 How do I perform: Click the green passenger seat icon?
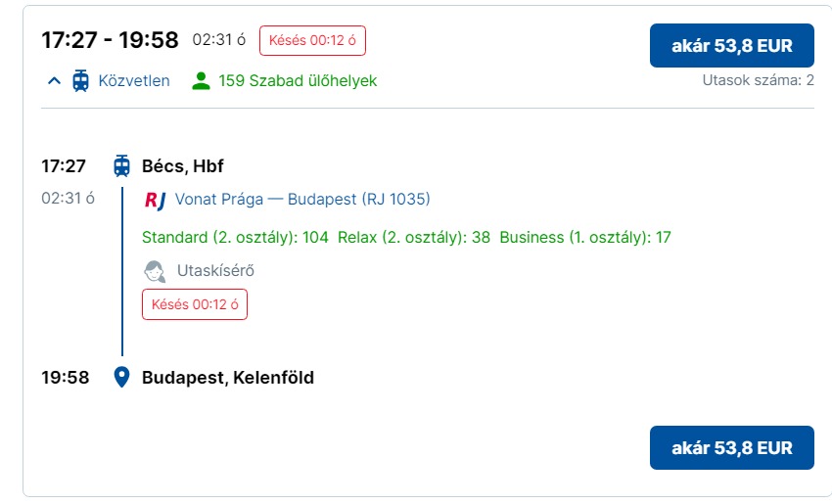(x=202, y=80)
